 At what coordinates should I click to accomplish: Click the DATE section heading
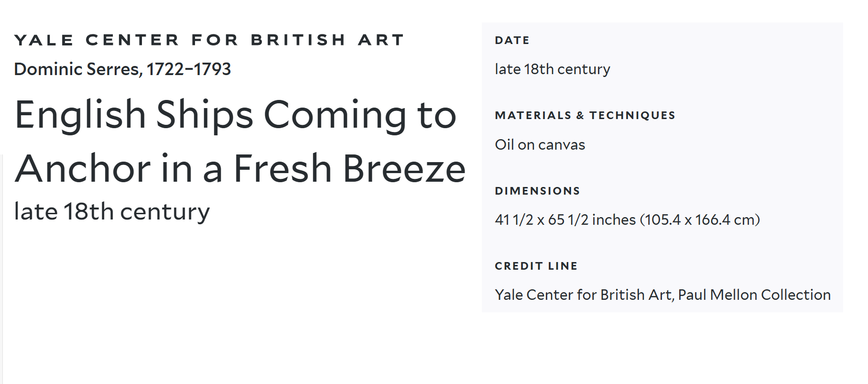[512, 41]
